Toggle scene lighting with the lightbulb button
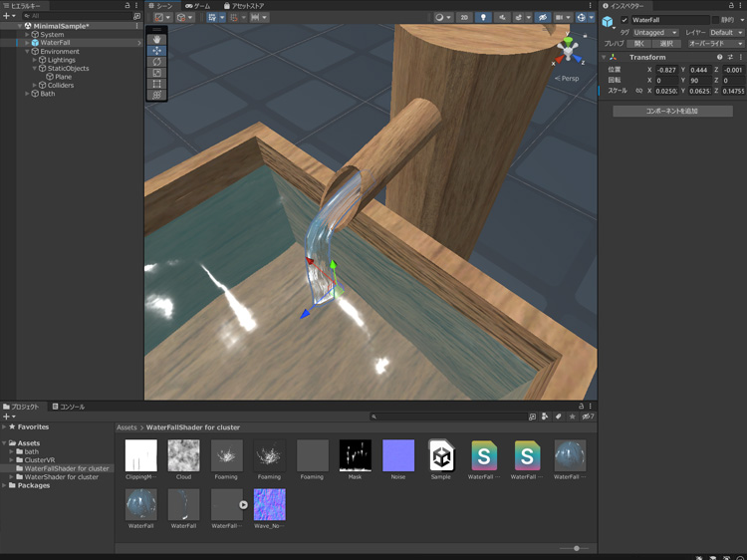Viewport: 747px width, 560px height. [x=484, y=17]
